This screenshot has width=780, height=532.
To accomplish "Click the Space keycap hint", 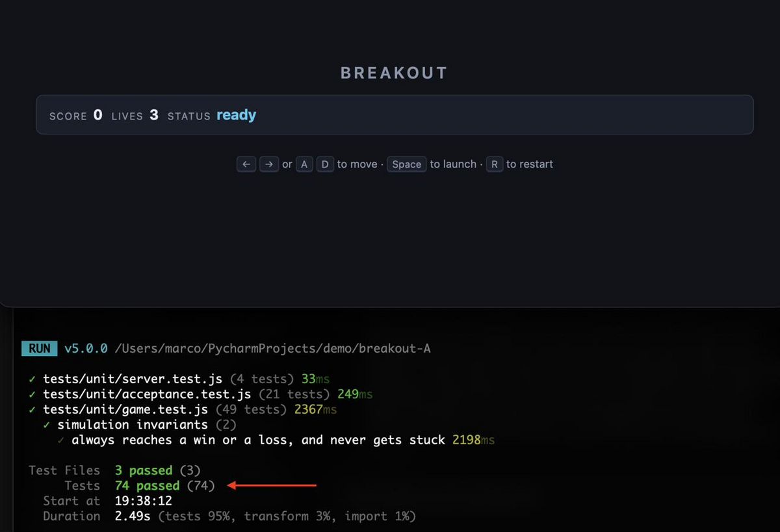I will click(x=407, y=164).
